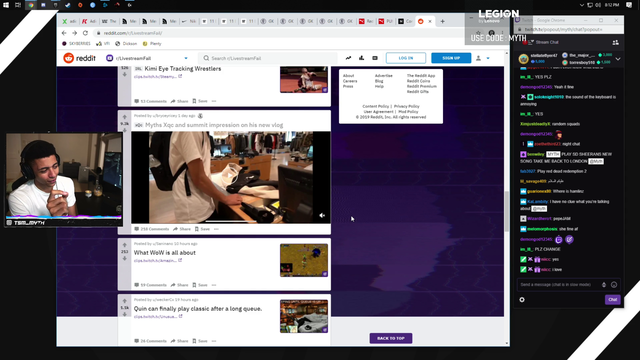Open the SKYBERRIES bookmark
640x360 pixels.
pos(76,44)
